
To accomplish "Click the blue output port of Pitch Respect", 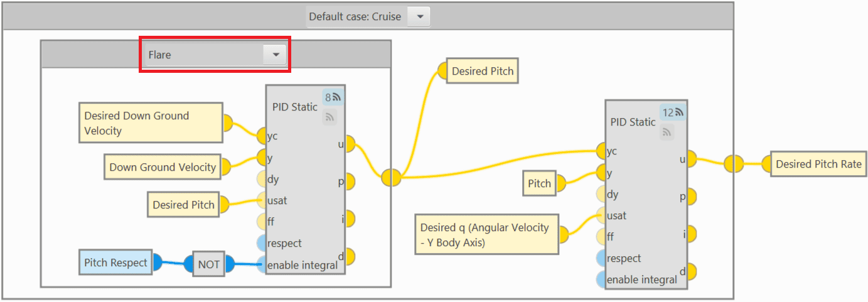I will 156,262.
